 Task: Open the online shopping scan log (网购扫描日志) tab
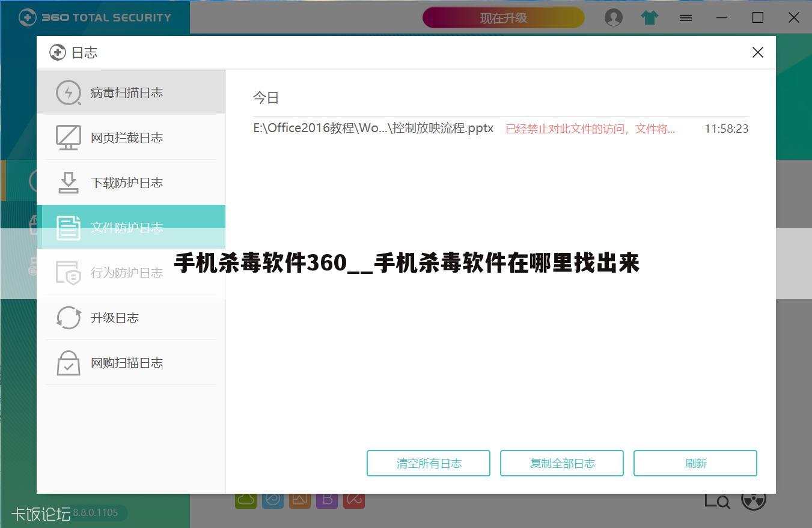[x=131, y=362]
